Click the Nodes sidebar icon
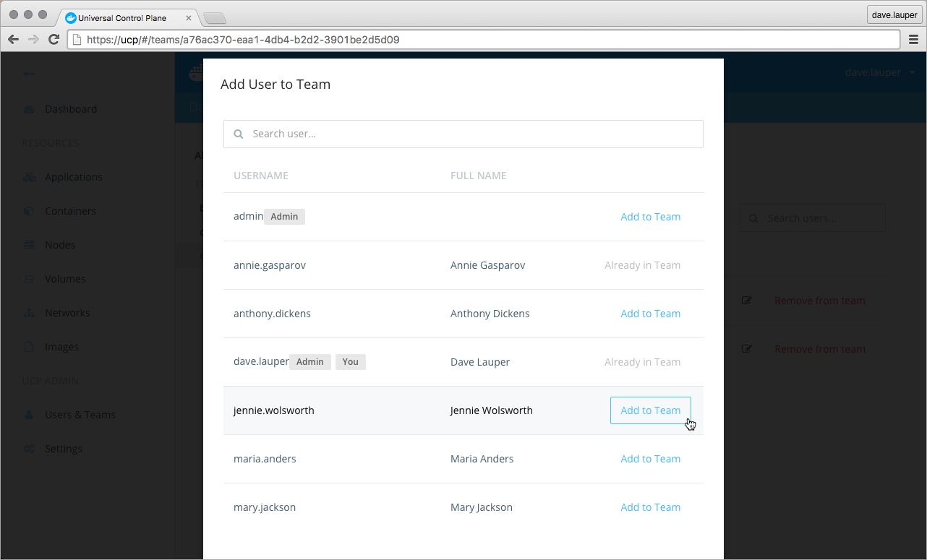The height and width of the screenshot is (560, 927). (x=29, y=245)
